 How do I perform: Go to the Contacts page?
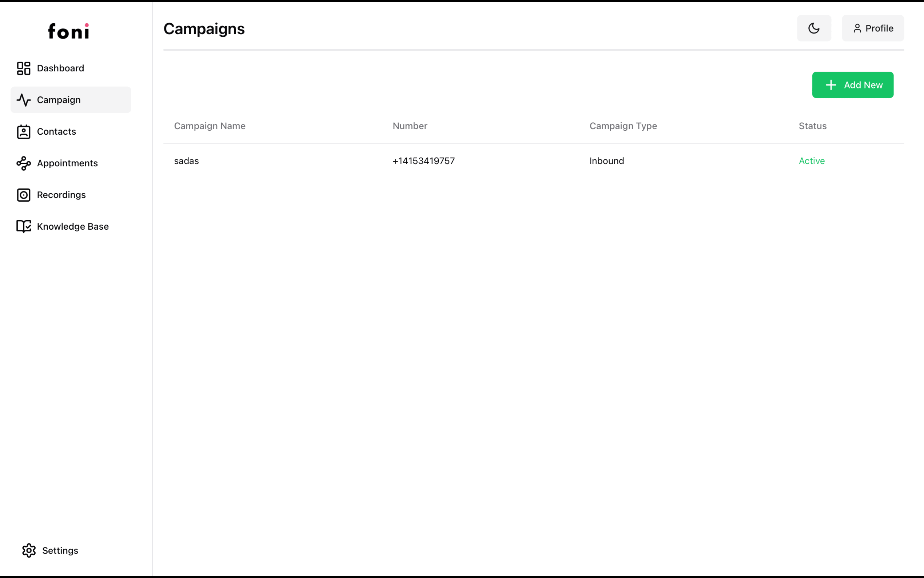click(x=56, y=132)
